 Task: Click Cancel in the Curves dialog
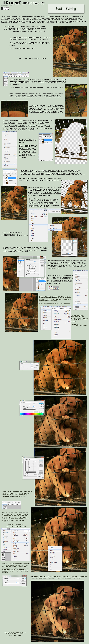[41, 462]
